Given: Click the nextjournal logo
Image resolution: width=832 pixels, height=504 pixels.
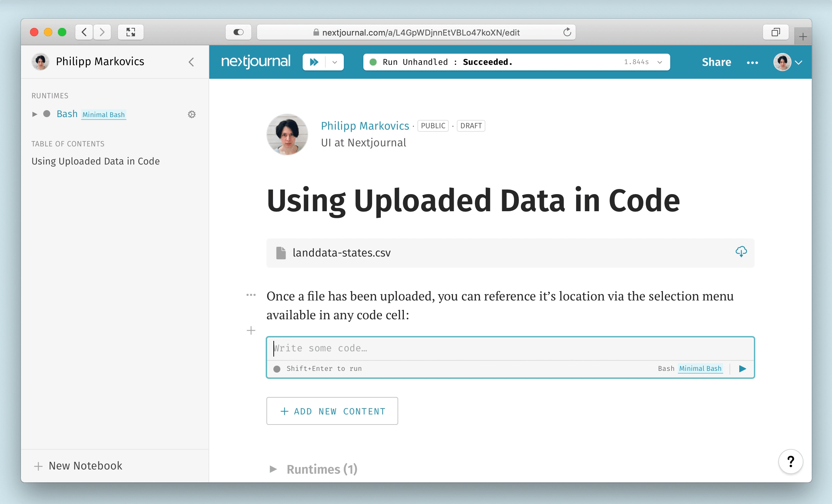Looking at the screenshot, I should 256,62.
